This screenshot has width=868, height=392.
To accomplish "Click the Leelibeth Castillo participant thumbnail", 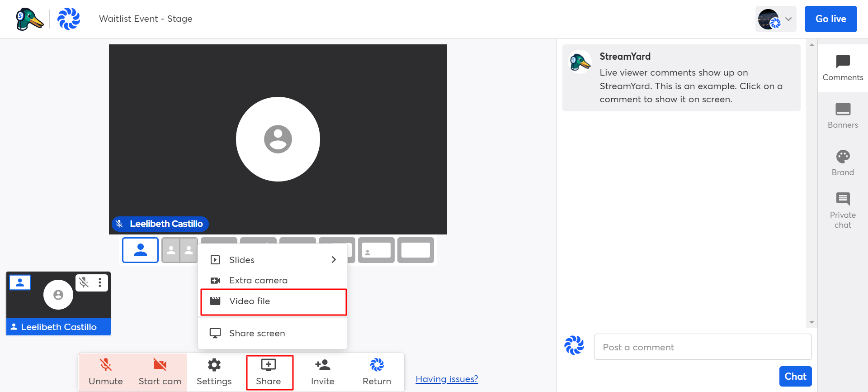I will point(58,303).
